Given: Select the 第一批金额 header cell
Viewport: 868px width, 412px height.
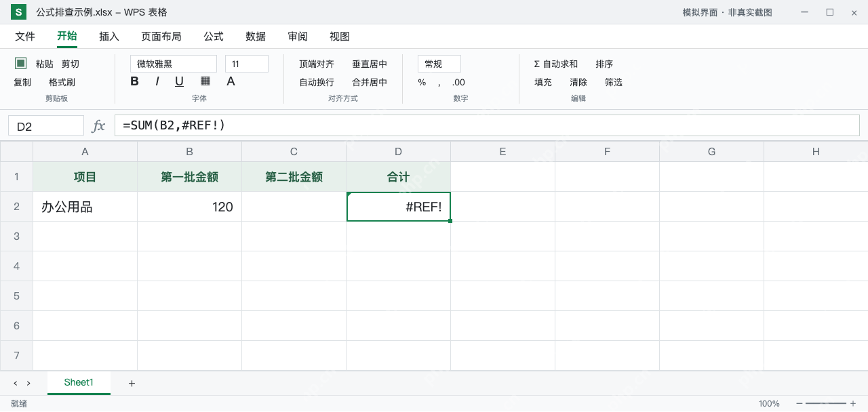Looking at the screenshot, I should point(190,177).
